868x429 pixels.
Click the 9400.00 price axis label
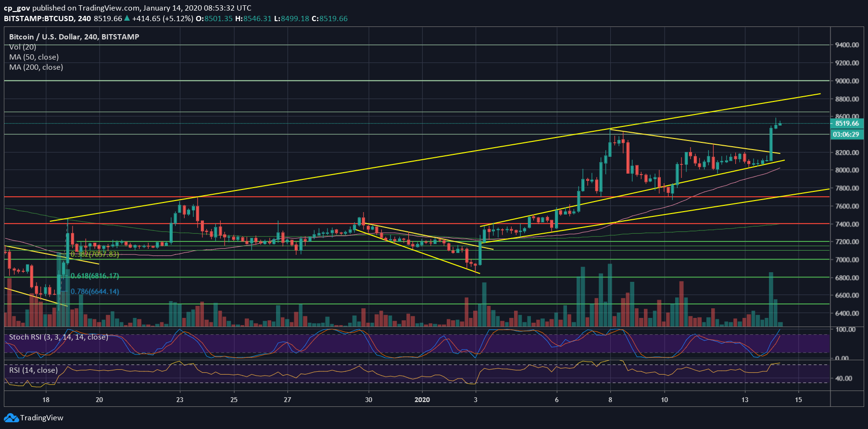(x=847, y=45)
